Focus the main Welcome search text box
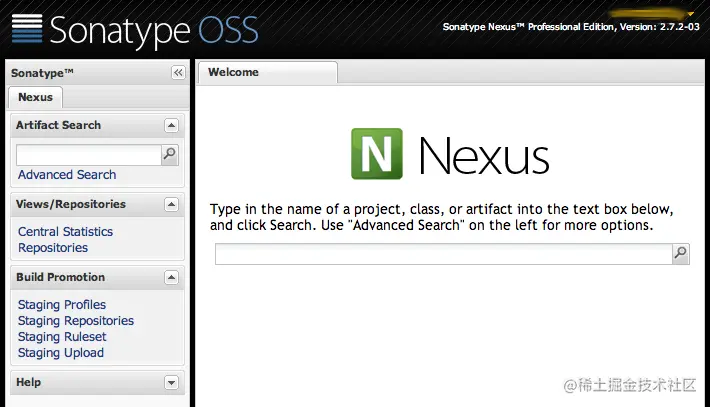Viewport: 710px width, 407px height. (444, 254)
